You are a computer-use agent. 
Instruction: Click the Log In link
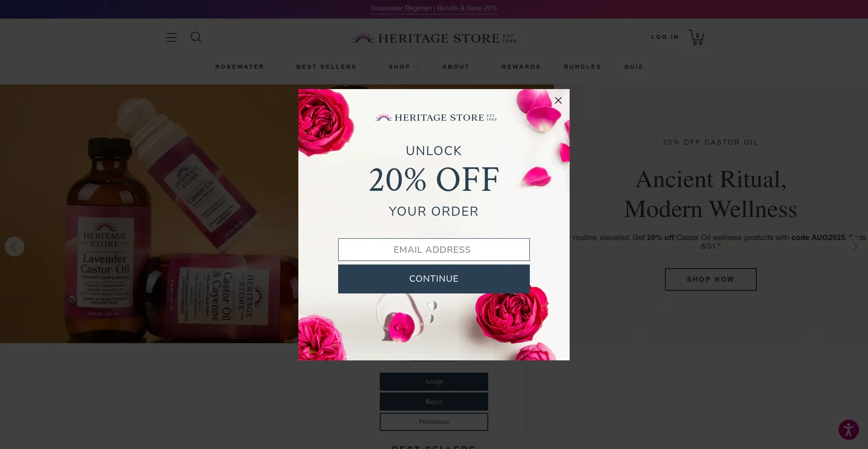(665, 37)
